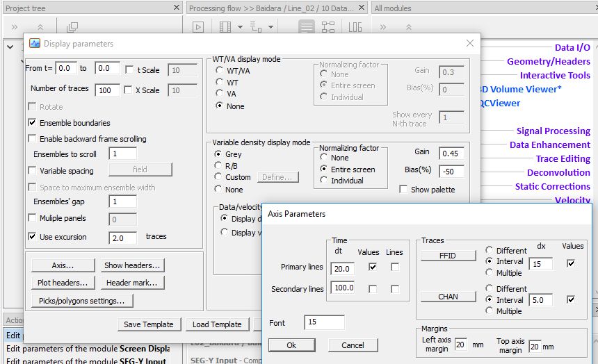
Task: Toggle Primary lines Values checkbox
Action: [x=373, y=267]
